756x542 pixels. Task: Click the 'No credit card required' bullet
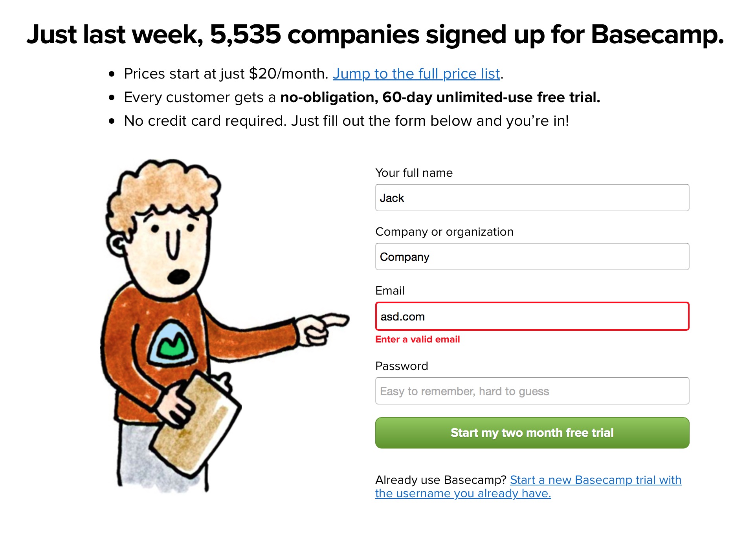point(346,121)
